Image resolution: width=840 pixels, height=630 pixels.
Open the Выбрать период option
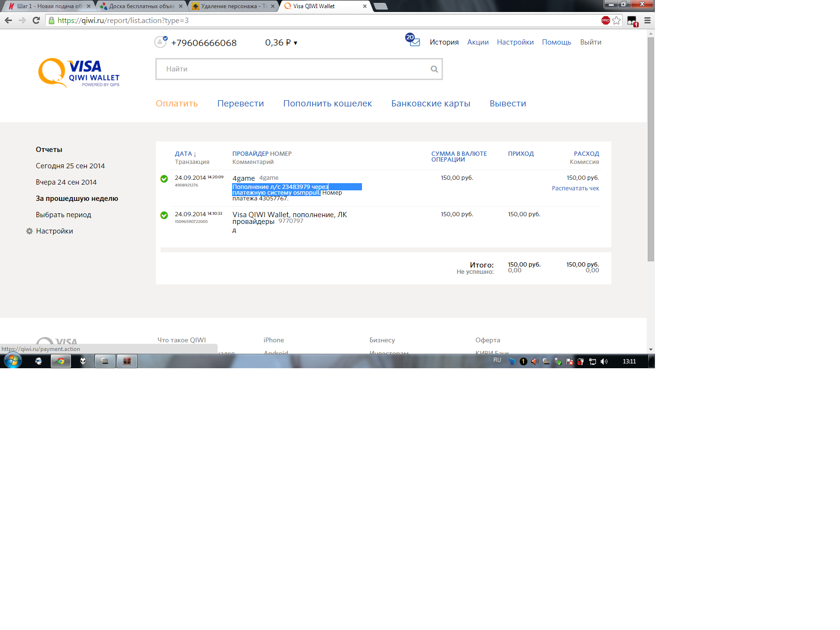point(63,215)
